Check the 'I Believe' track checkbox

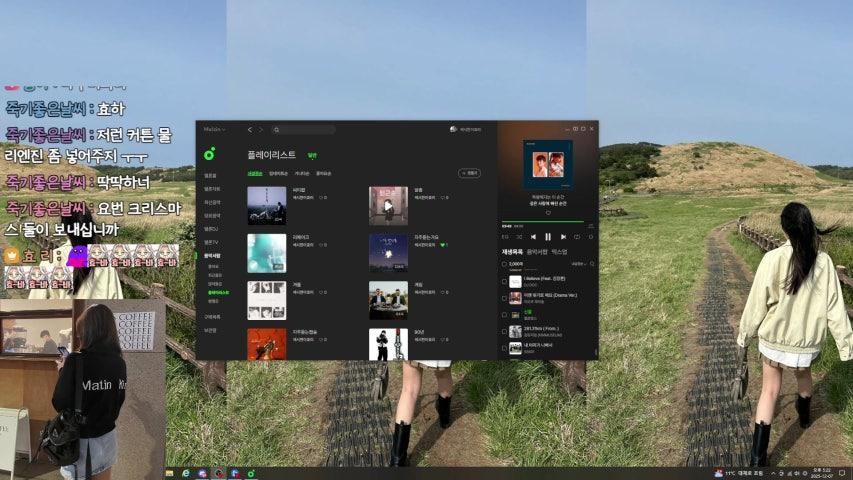(505, 282)
